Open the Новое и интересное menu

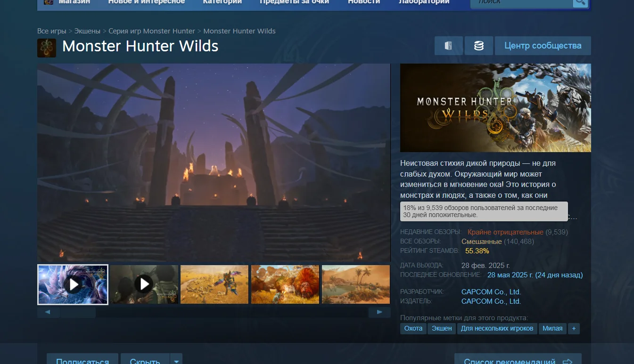click(147, 2)
